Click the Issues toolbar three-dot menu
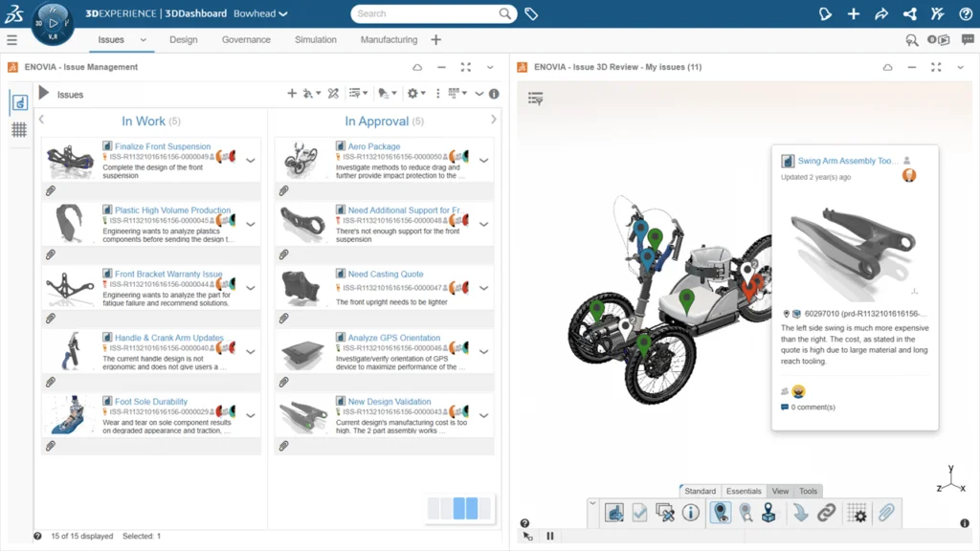The height and width of the screenshot is (551, 980). [x=437, y=94]
